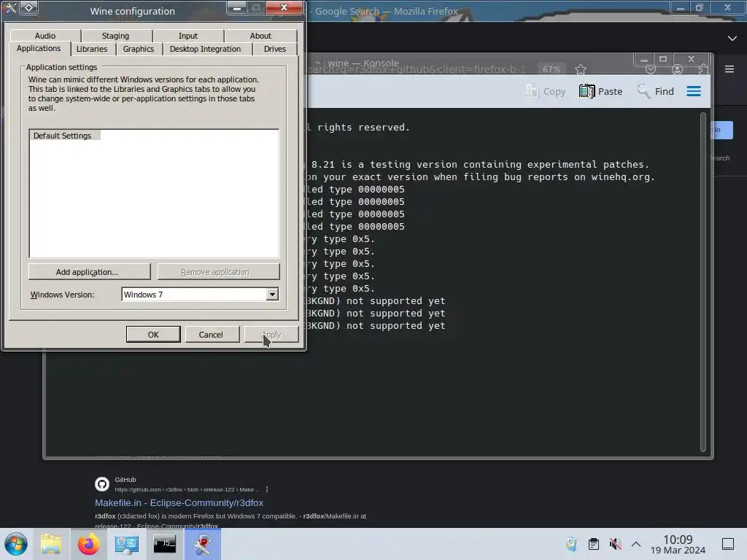This screenshot has height=560, width=747.
Task: Open the Konsole hamburger menu
Action: coord(694,91)
